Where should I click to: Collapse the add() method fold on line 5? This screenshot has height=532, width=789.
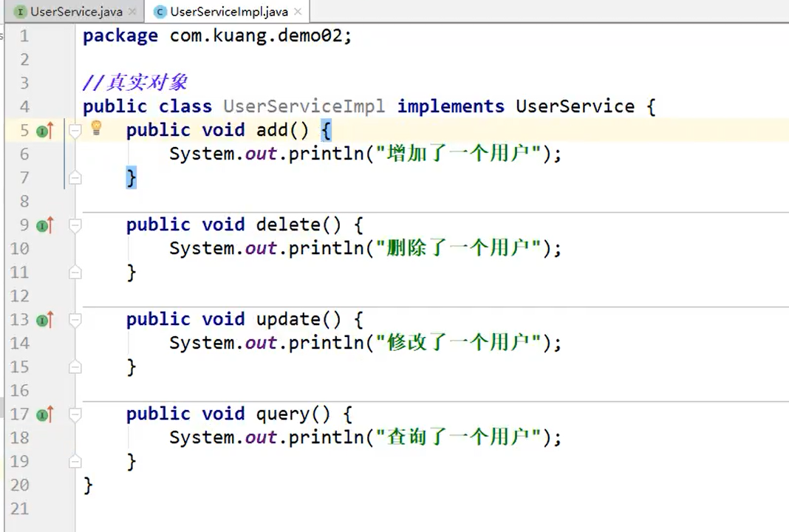coord(75,131)
